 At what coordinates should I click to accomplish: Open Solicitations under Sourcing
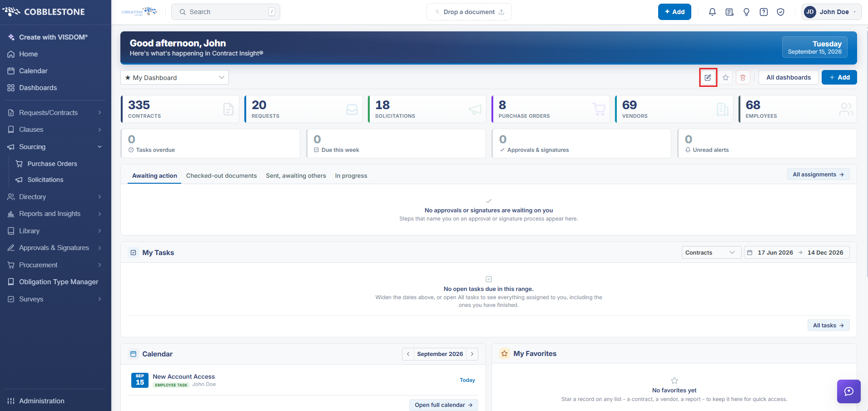pos(45,180)
